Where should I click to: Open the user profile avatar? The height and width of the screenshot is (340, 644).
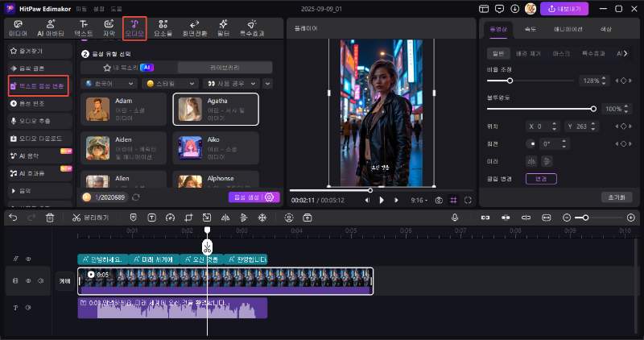tap(530, 9)
